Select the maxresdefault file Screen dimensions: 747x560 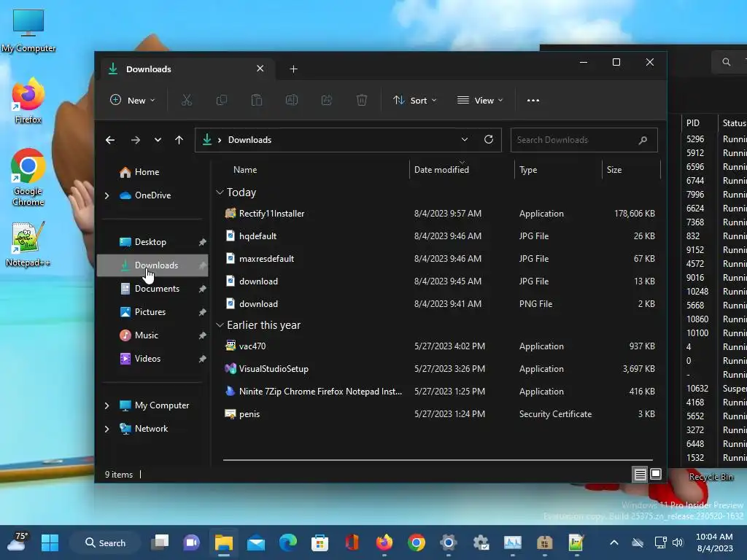point(439,259)
